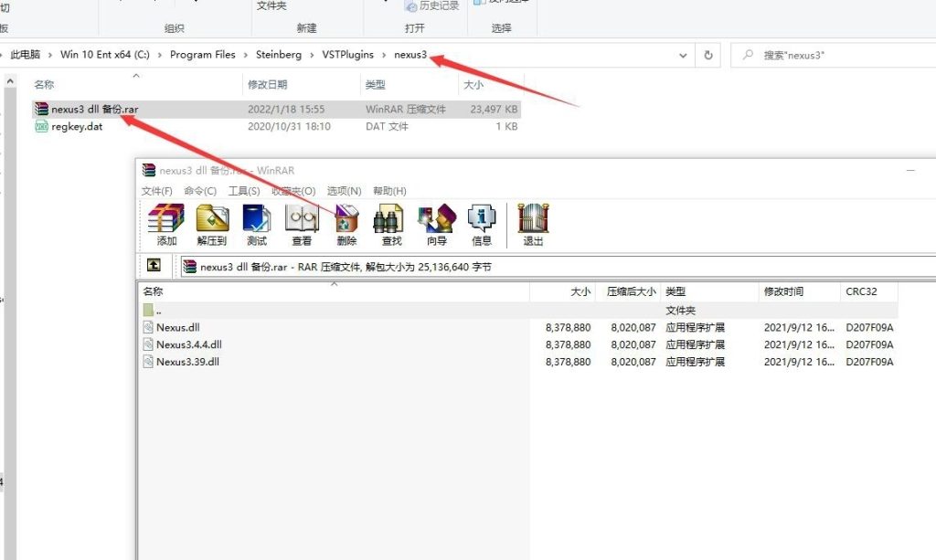Click the Nexus.dll file name
Screen dimensions: 936x560
tap(178, 327)
